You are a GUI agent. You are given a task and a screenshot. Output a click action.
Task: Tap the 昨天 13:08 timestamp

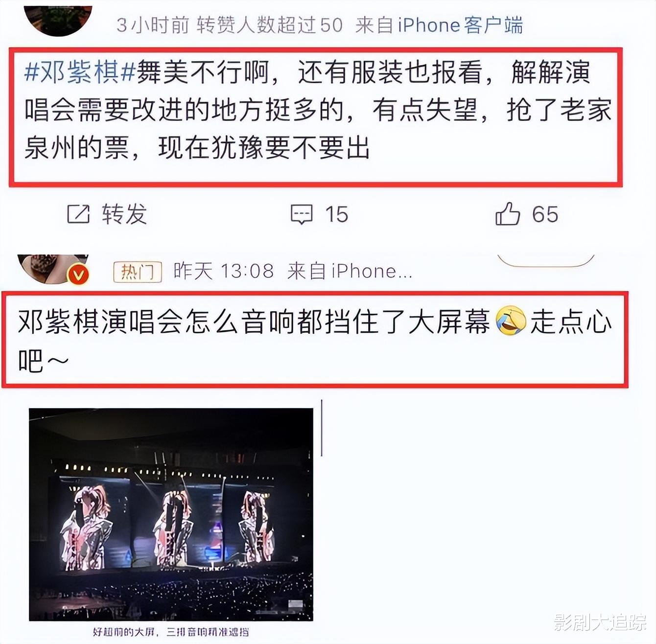click(x=223, y=271)
